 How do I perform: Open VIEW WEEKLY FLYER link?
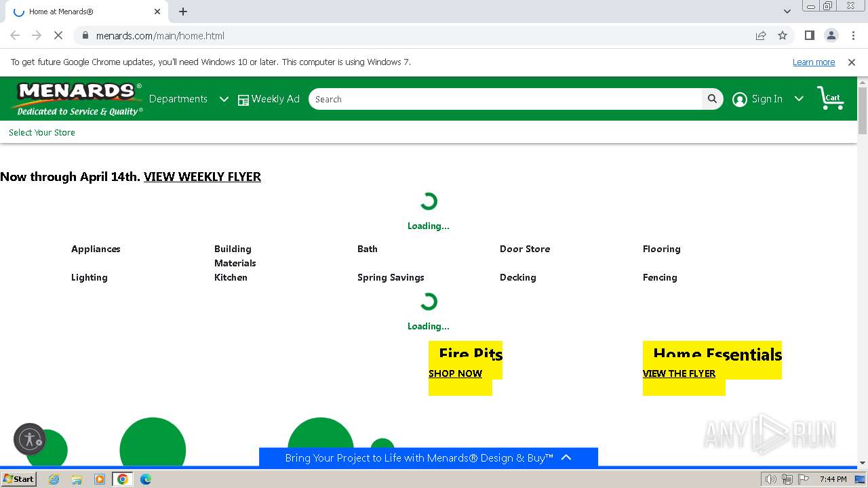point(202,176)
